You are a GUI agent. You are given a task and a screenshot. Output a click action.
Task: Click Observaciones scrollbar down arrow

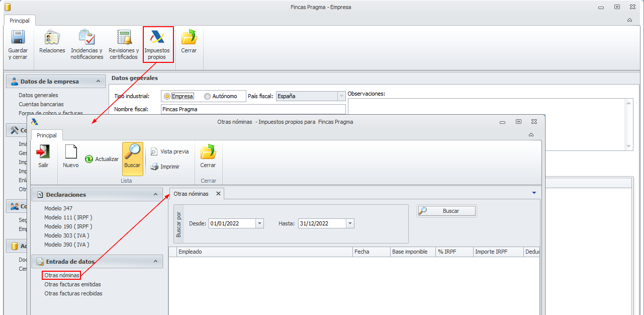point(628,146)
